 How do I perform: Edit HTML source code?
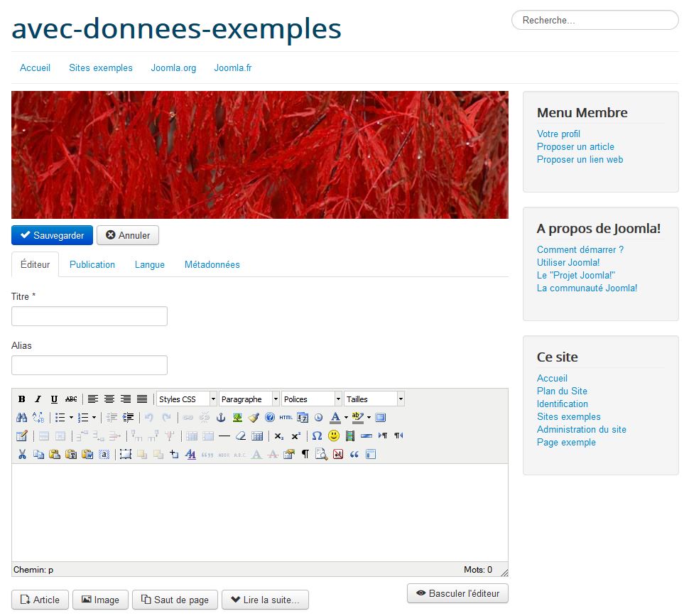pos(286,418)
